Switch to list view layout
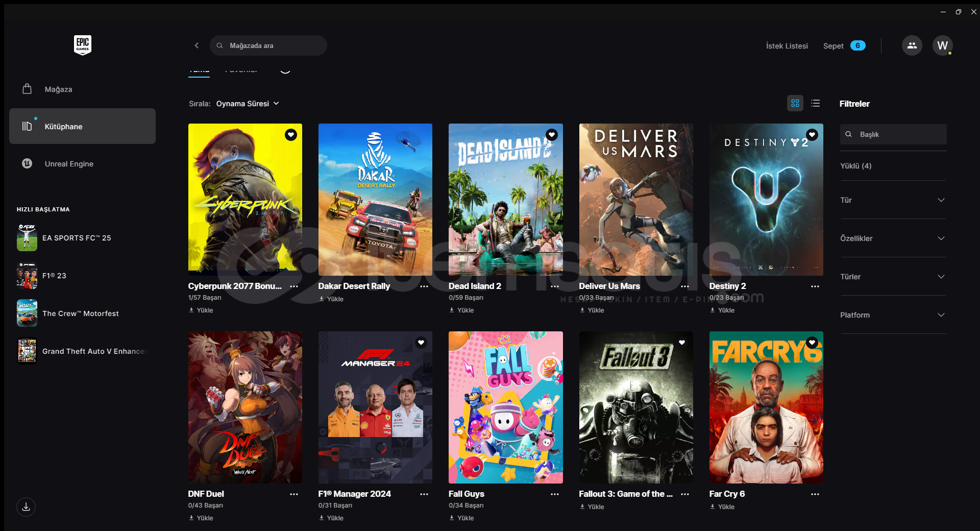 [816, 103]
